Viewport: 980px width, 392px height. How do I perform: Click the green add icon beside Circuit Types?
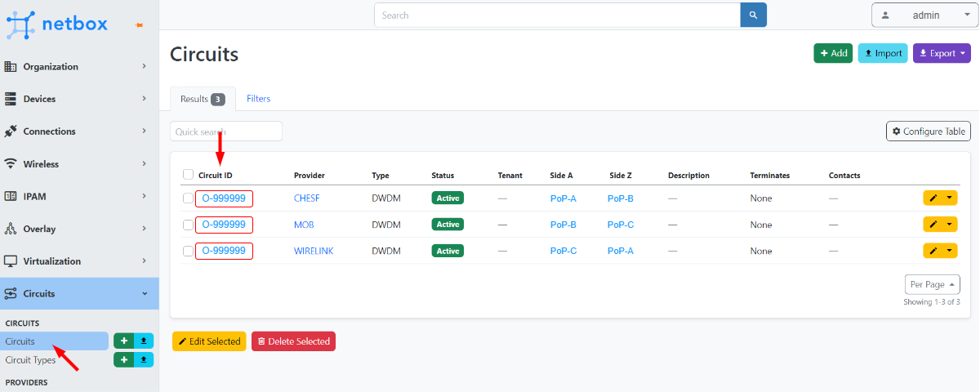tap(123, 359)
